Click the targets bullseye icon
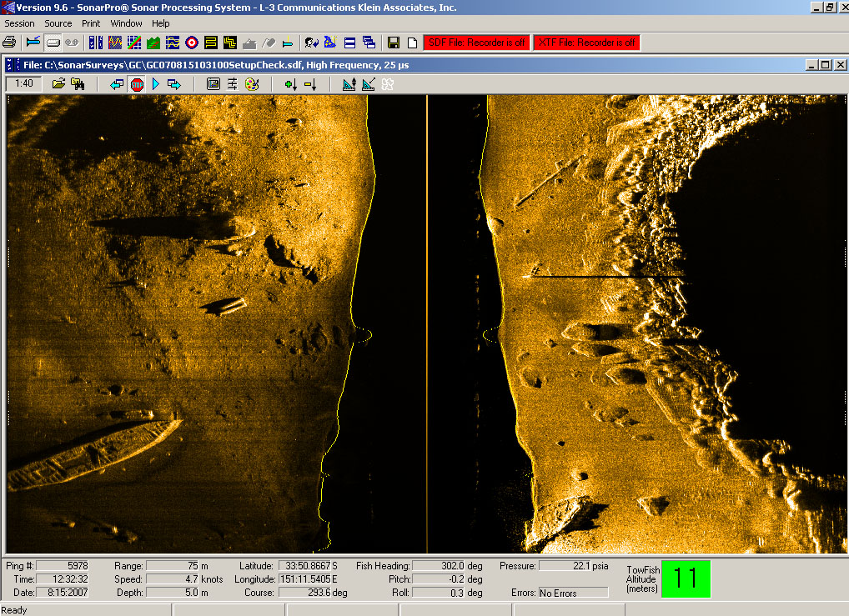This screenshot has width=849, height=616. tap(191, 42)
